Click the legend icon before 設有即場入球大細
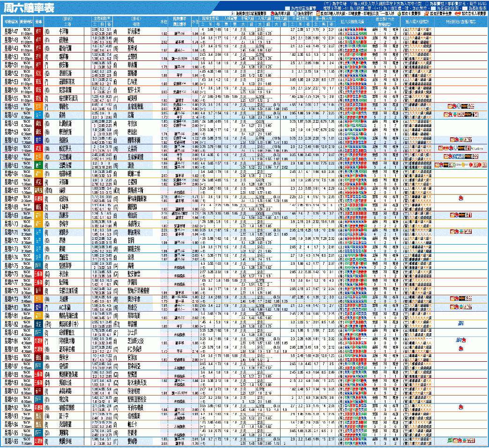 tap(318, 14)
